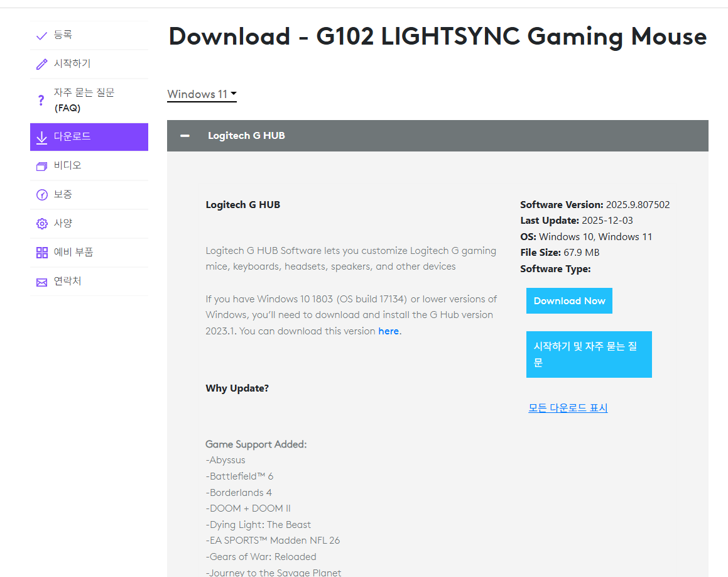Click the download arrow icon in sidebar
728x577 pixels.
tap(42, 137)
